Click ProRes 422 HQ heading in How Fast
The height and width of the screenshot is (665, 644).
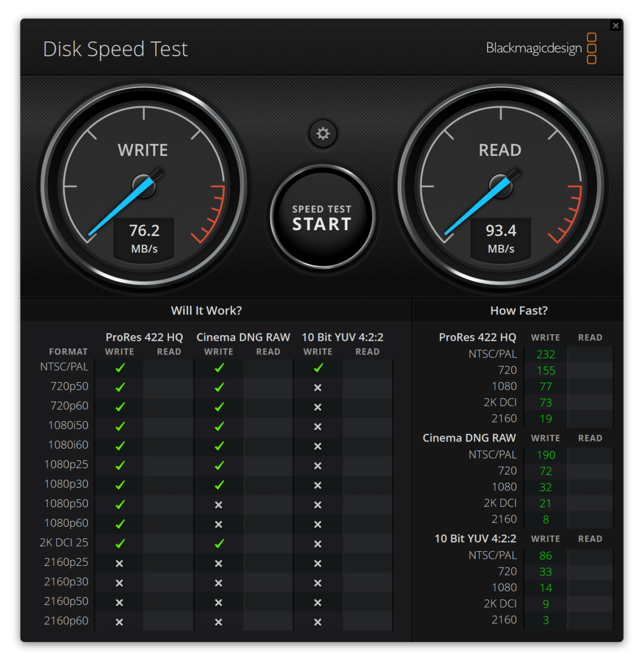[x=477, y=337]
